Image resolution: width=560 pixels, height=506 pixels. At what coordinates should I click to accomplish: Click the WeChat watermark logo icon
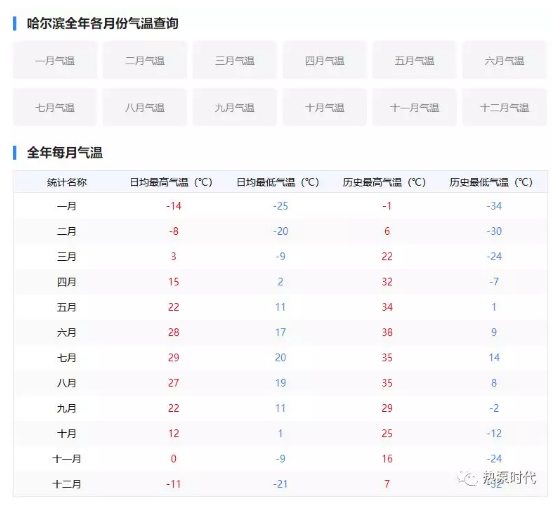click(468, 477)
